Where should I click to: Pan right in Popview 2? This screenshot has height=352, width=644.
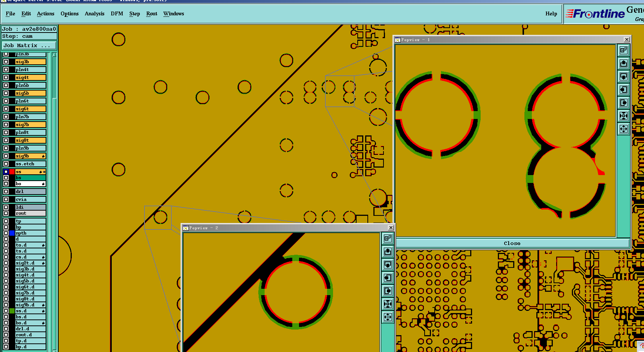(388, 291)
